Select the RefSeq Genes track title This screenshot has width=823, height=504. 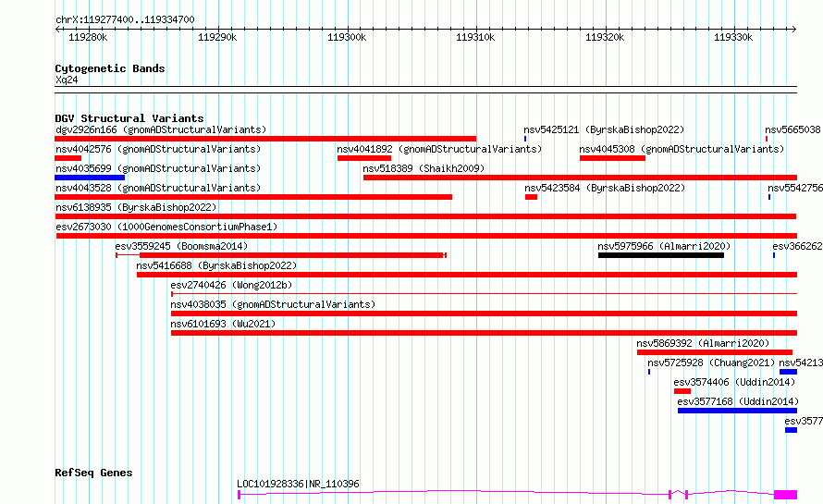tap(93, 473)
